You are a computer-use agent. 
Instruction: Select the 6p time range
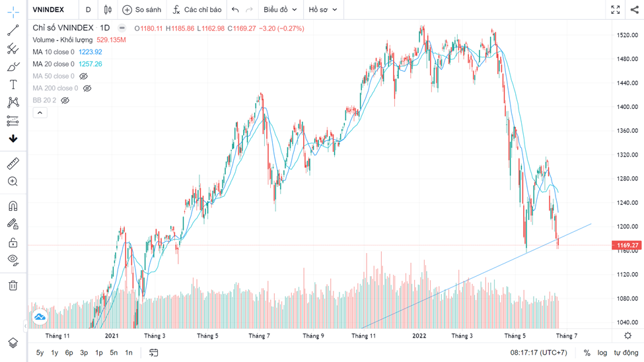(69, 353)
